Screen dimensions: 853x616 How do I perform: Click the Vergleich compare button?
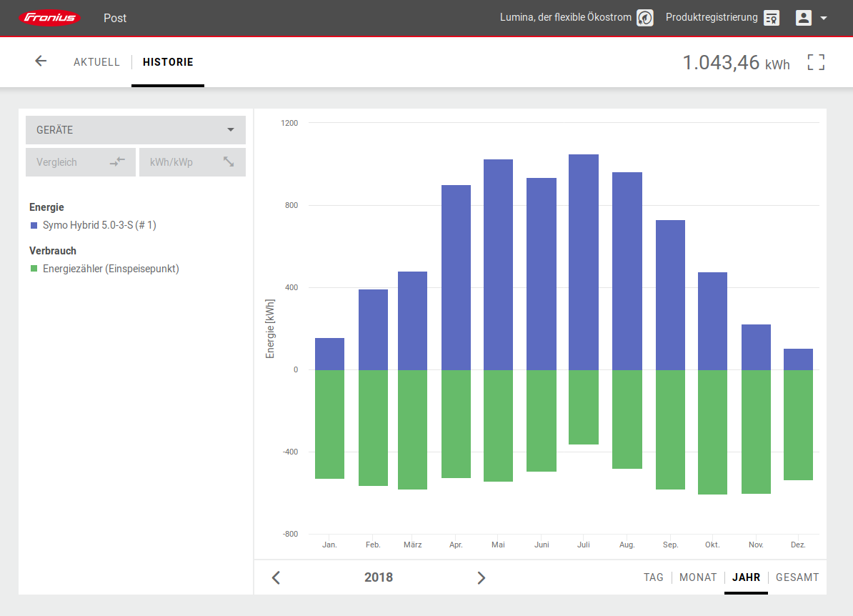click(81, 162)
